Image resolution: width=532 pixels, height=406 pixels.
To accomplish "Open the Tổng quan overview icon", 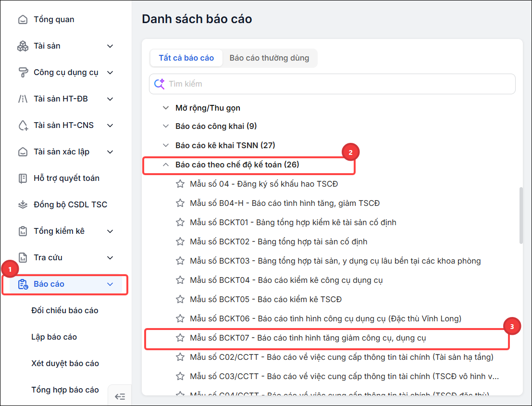I will pos(23,20).
